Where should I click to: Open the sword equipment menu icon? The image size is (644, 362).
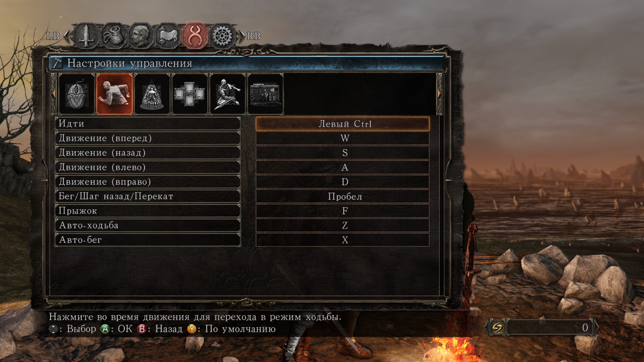(x=86, y=36)
